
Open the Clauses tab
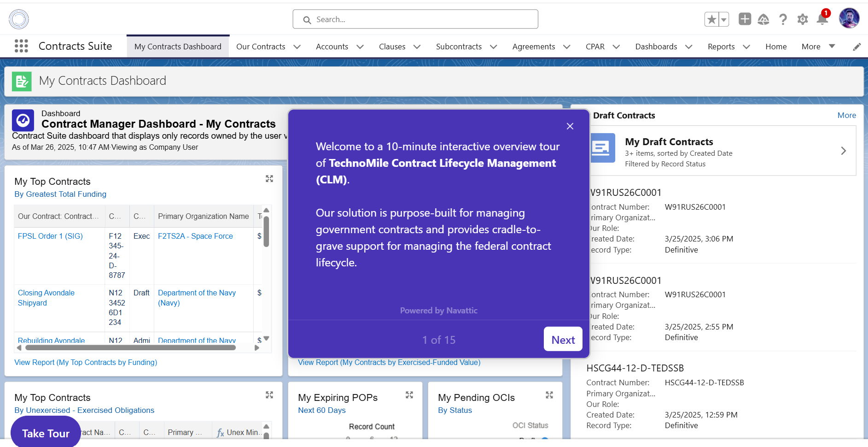(x=392, y=47)
